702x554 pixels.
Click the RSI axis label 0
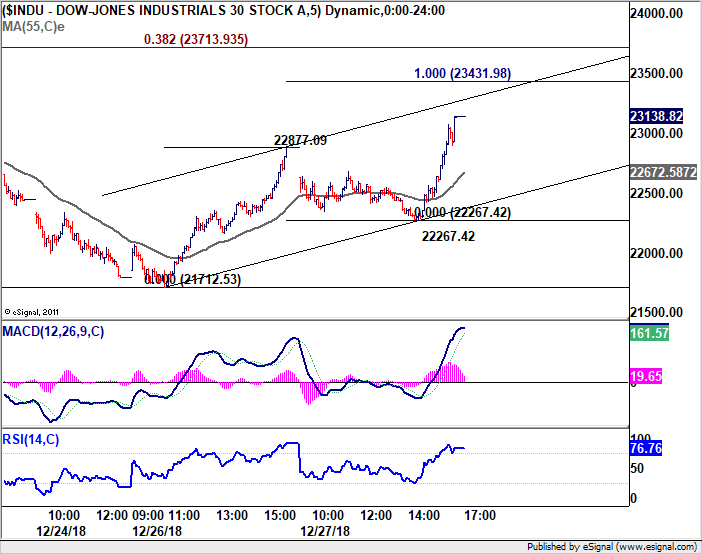pos(633,498)
